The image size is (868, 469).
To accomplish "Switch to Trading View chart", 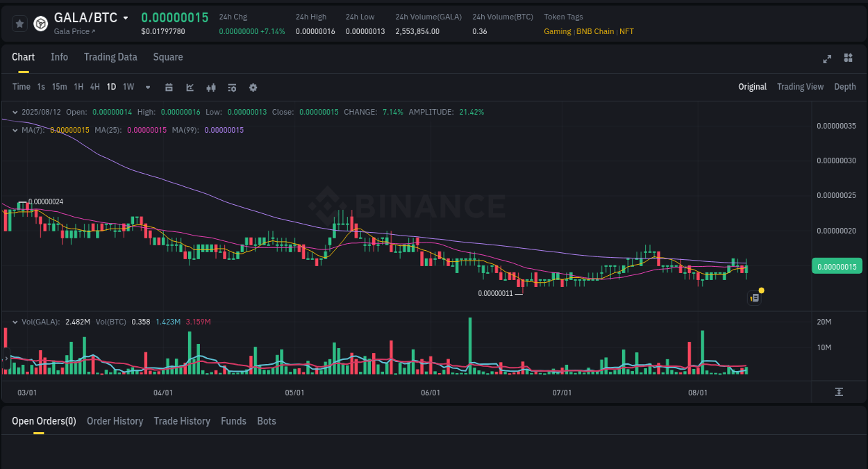I will (x=800, y=87).
